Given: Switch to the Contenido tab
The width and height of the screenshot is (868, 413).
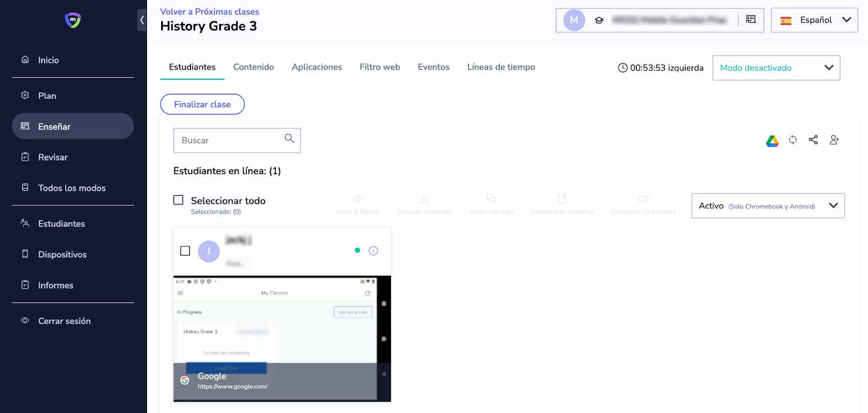Looking at the screenshot, I should tap(253, 67).
